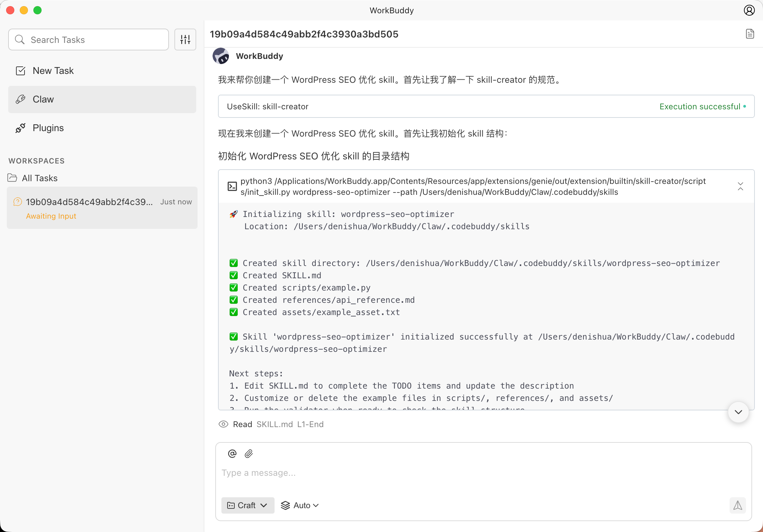
Task: Click the magnifier icon in Search Tasks
Action: [x=20, y=40]
